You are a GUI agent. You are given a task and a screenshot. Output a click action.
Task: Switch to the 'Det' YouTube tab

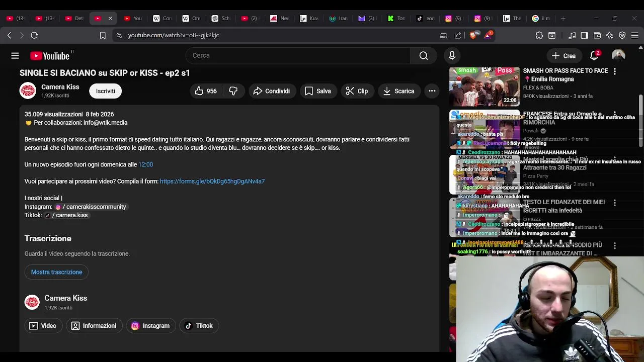click(74, 19)
